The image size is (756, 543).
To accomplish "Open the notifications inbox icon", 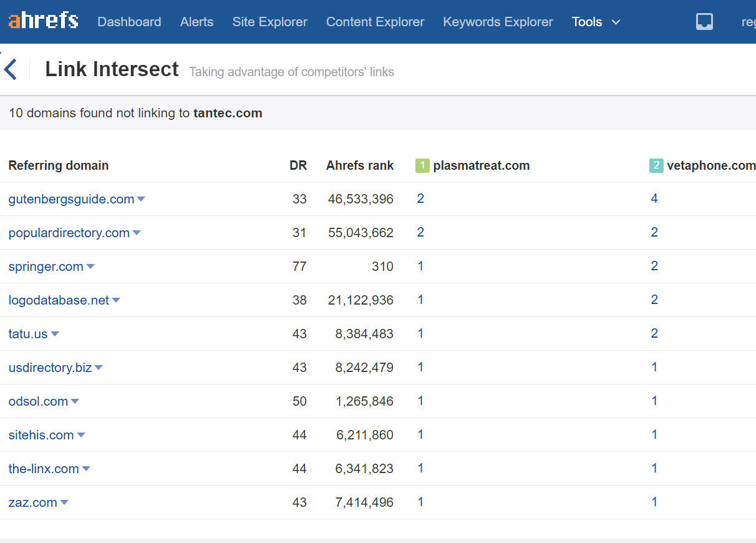I will tap(704, 22).
